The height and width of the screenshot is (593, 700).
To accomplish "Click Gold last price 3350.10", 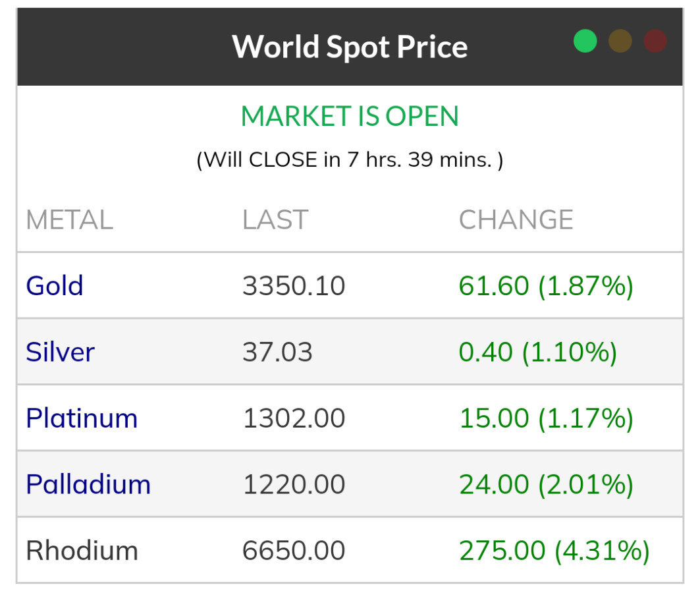I will 294,286.
